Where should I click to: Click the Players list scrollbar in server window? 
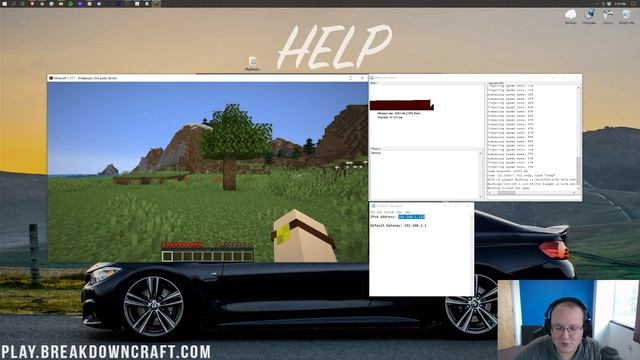[480, 175]
